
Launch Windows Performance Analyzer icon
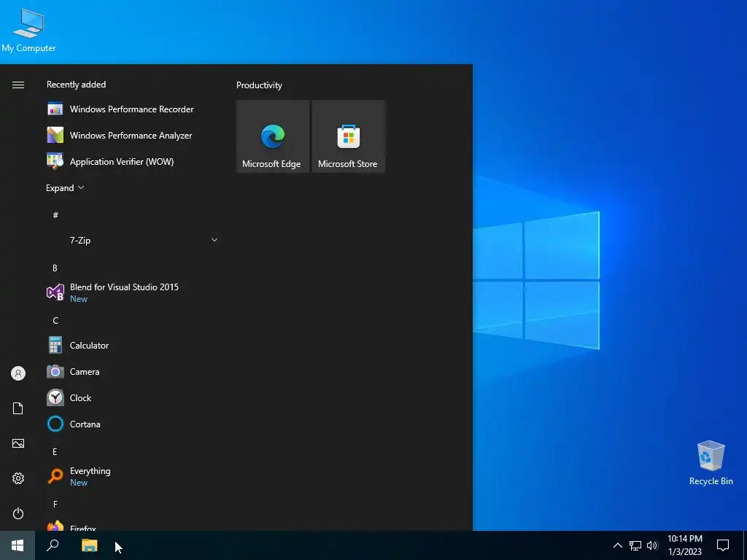tap(55, 135)
